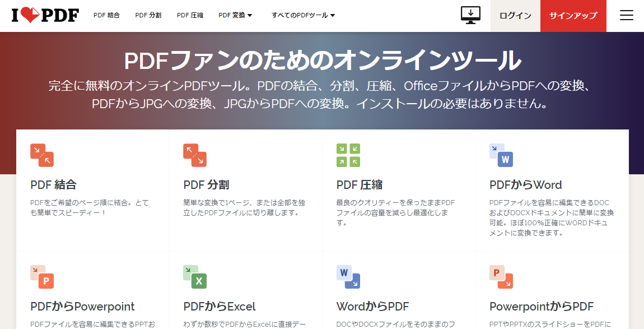Click the green PDF 圧縮 compress icon

(348, 155)
